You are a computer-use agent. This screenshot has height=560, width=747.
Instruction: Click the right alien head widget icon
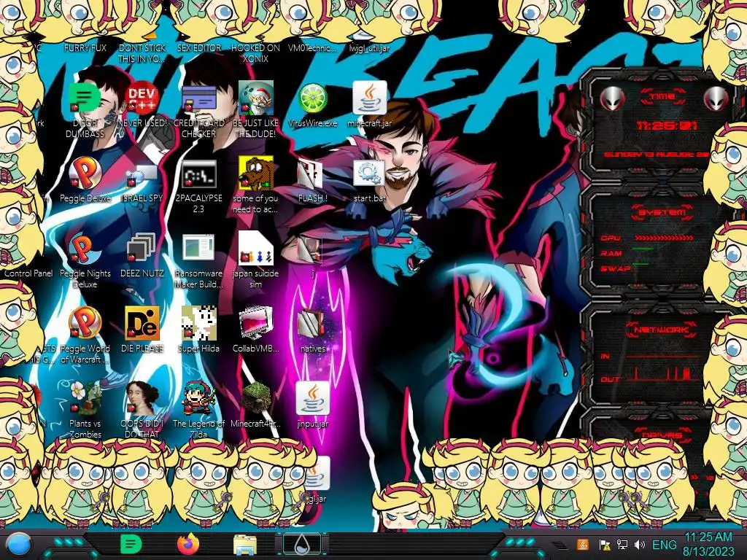pyautogui.click(x=716, y=99)
